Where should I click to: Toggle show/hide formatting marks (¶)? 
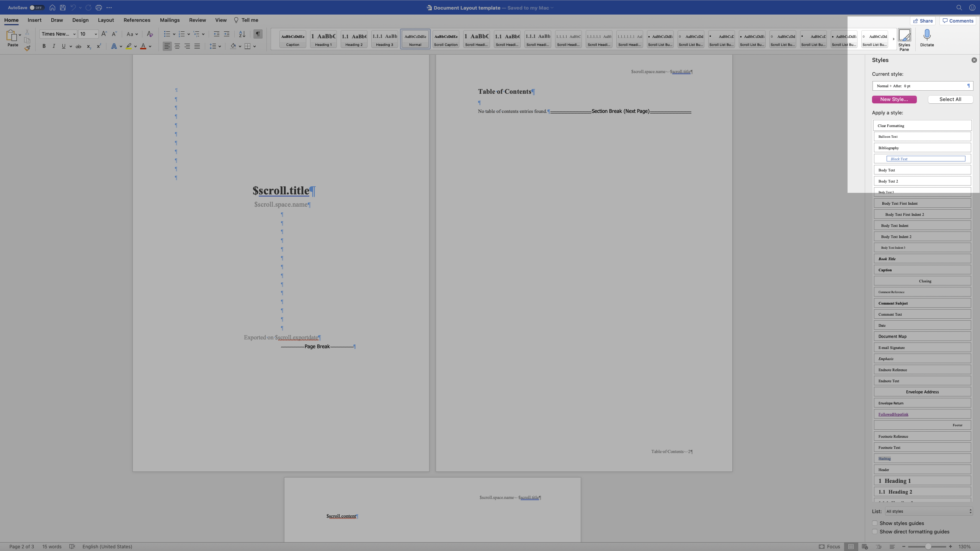(258, 34)
